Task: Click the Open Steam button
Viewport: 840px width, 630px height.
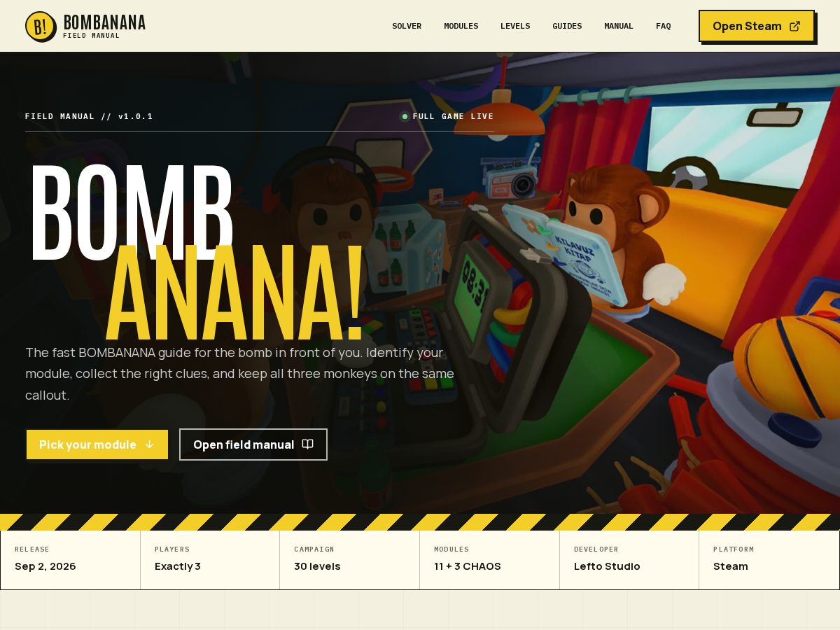Action: (757, 26)
